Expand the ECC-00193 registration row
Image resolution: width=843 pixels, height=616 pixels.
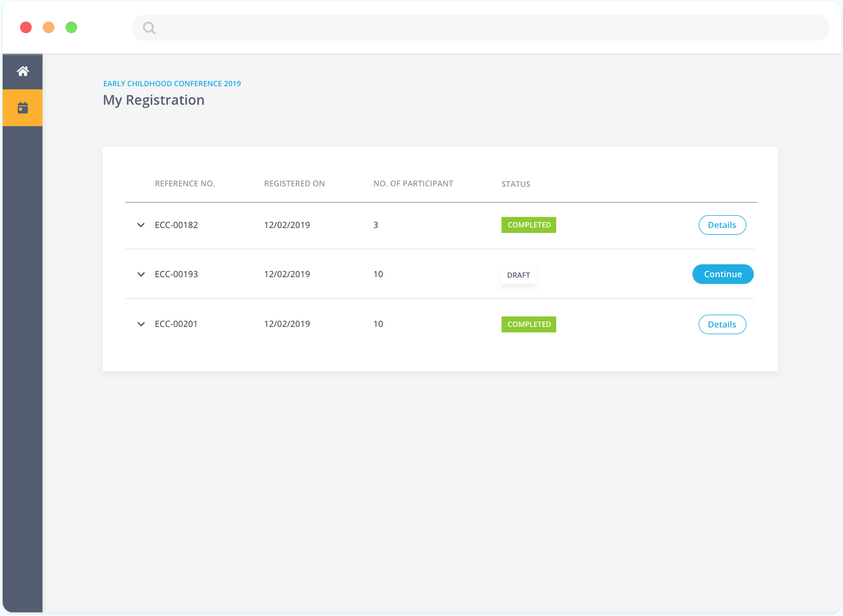141,275
